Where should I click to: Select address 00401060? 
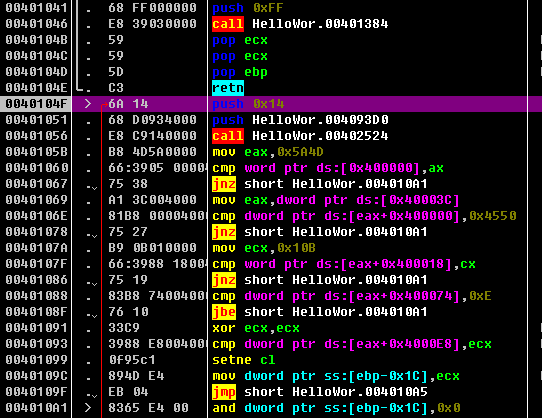click(x=36, y=168)
